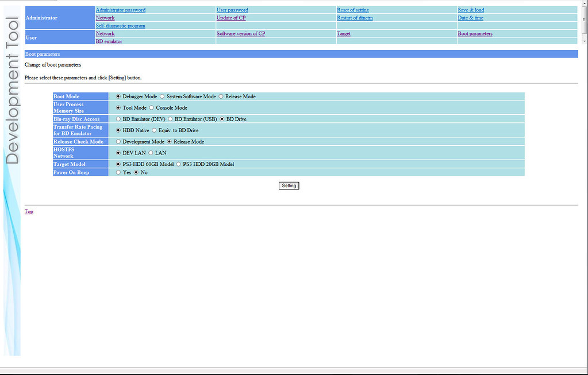Open Software version of CP link

241,33
